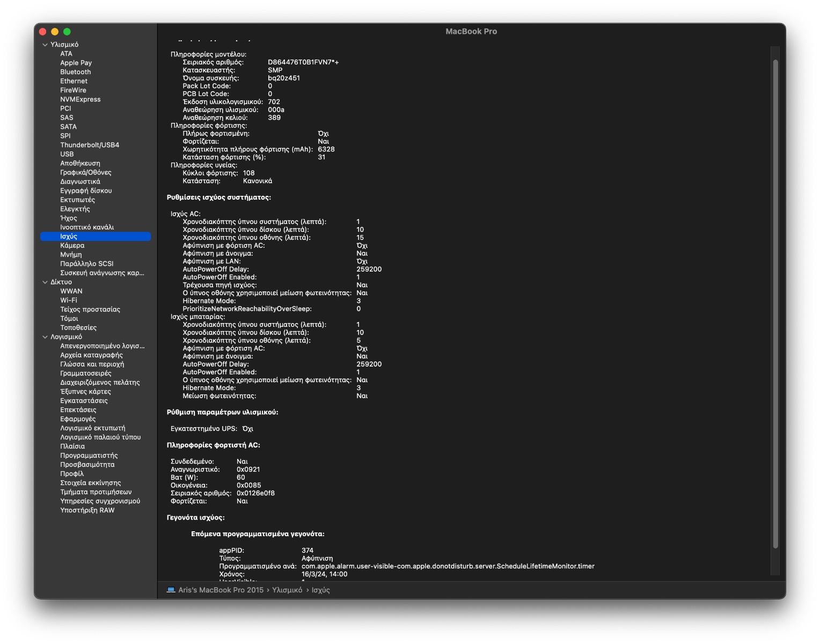
Task: Click the vertical scrollbar thumb
Action: click(x=775, y=304)
